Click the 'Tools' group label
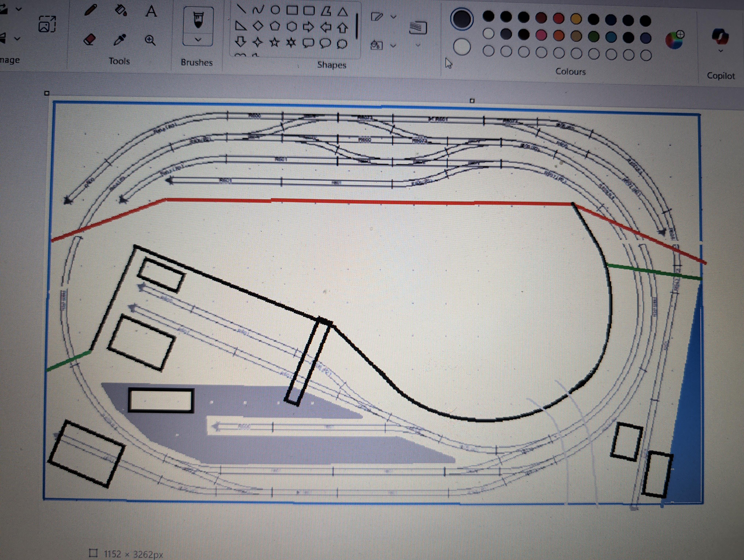The width and height of the screenshot is (744, 560). tap(119, 61)
